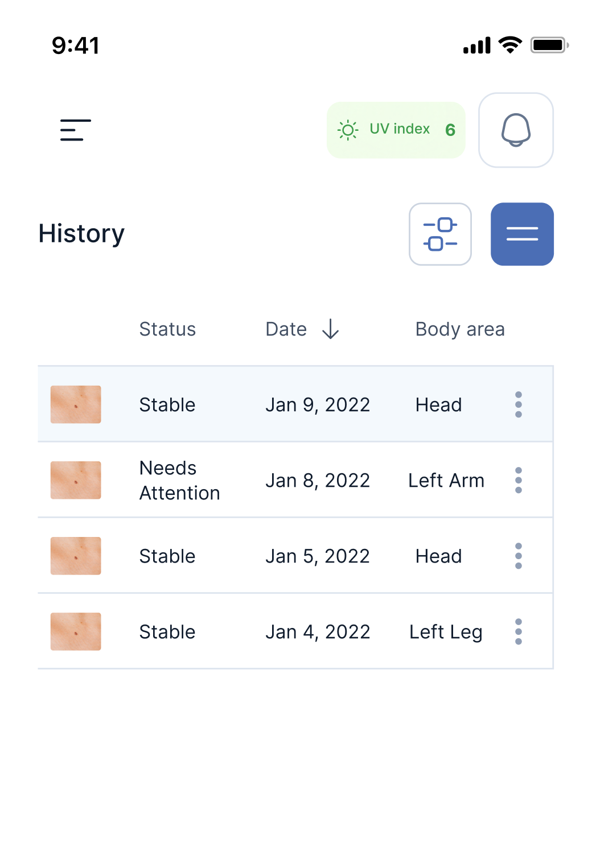This screenshot has width=592, height=868.
Task: View mole photo for Jan 4 entry
Action: [x=76, y=631]
